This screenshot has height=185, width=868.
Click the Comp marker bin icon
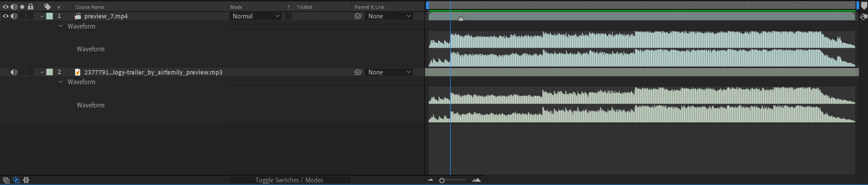864,6
